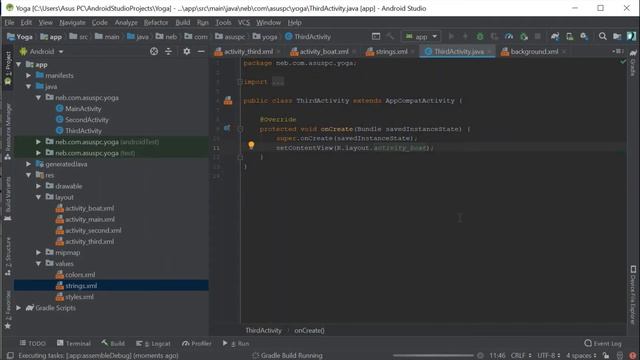Image resolution: width=640 pixels, height=360 pixels.
Task: Click the read-only lock icon in status bar
Action: (606, 356)
